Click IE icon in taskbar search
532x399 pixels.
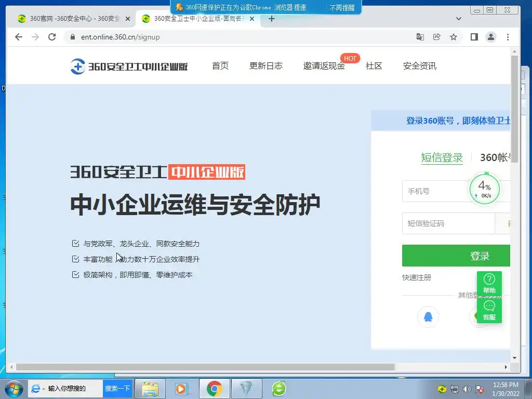point(36,389)
